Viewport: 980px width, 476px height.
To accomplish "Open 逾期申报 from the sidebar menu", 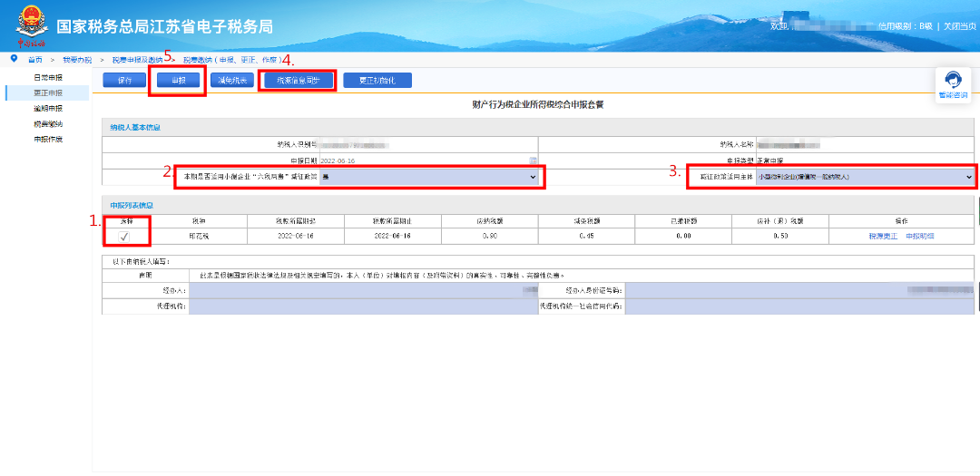I will (48, 109).
